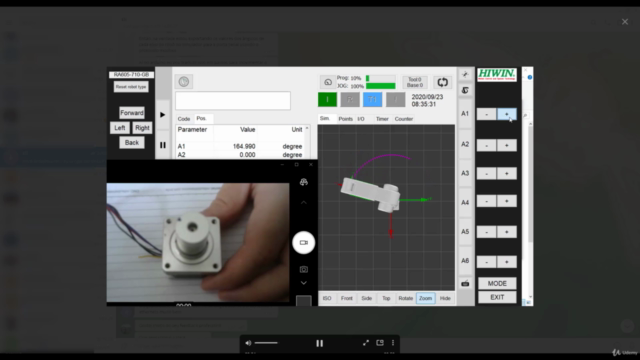The image size is (640, 360).
Task: Click the Top view button
Action: [x=386, y=298]
